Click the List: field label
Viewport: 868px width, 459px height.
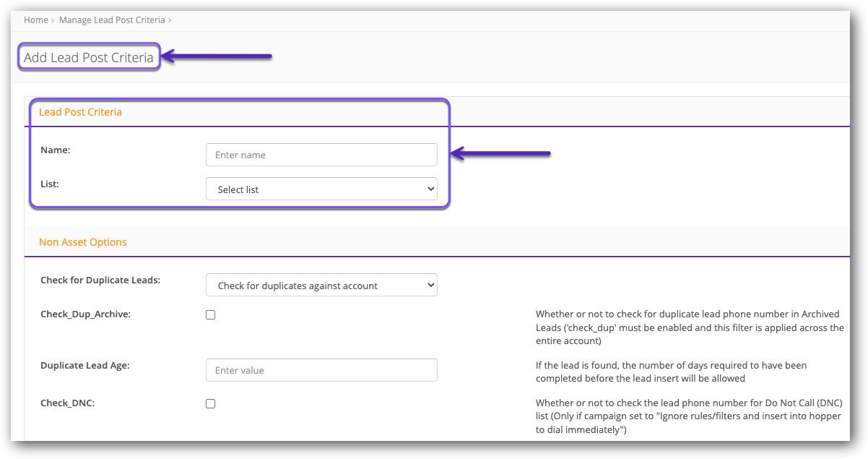click(x=50, y=184)
